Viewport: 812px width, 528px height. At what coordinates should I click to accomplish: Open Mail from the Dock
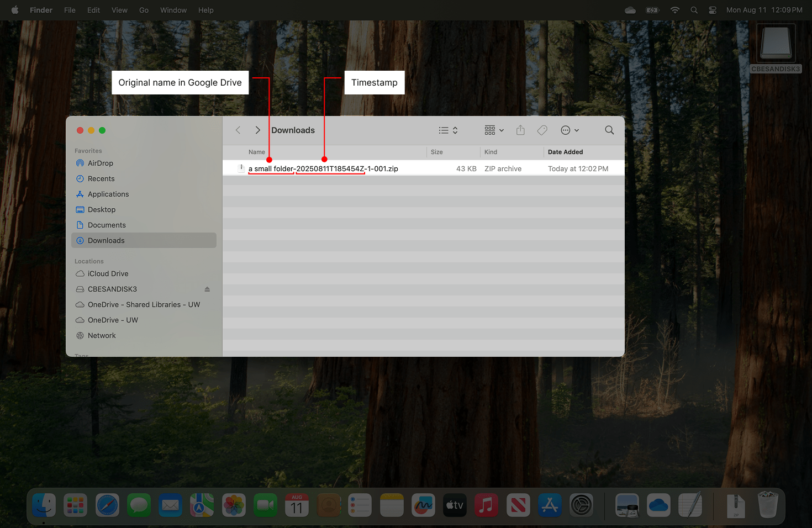pyautogui.click(x=170, y=505)
